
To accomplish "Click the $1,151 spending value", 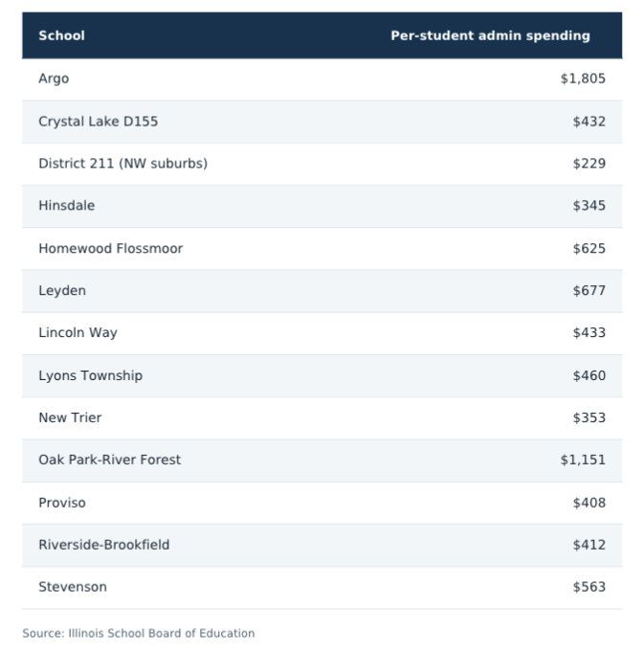I will click(583, 461).
